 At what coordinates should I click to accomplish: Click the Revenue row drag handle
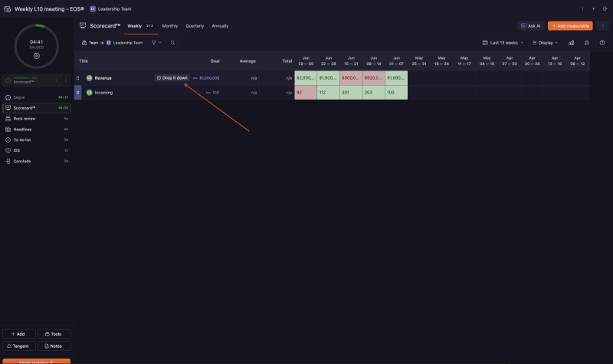coord(78,78)
